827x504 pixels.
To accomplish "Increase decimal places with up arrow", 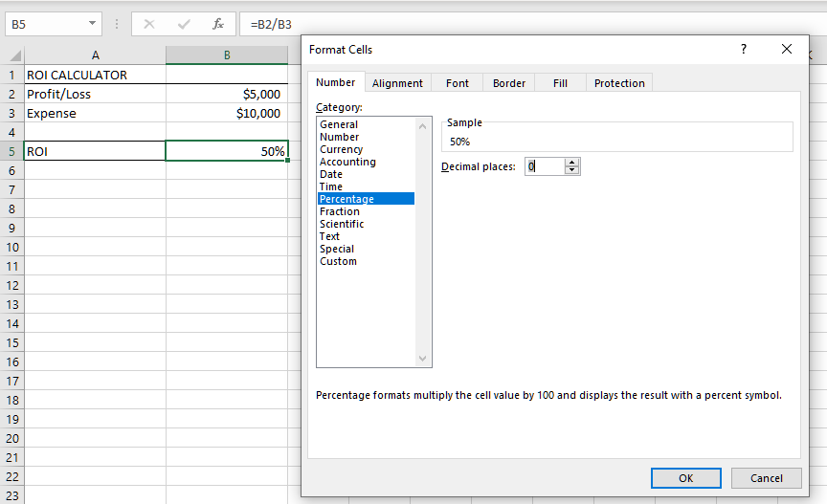I will (x=571, y=163).
